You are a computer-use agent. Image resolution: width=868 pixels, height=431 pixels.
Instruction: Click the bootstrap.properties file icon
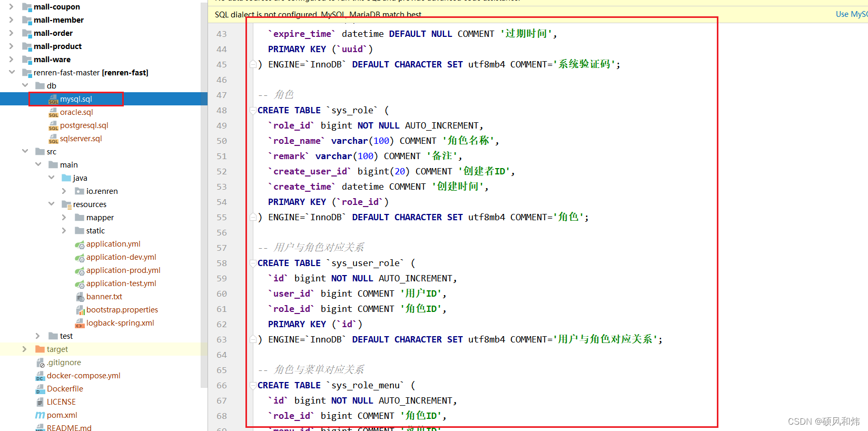point(80,310)
